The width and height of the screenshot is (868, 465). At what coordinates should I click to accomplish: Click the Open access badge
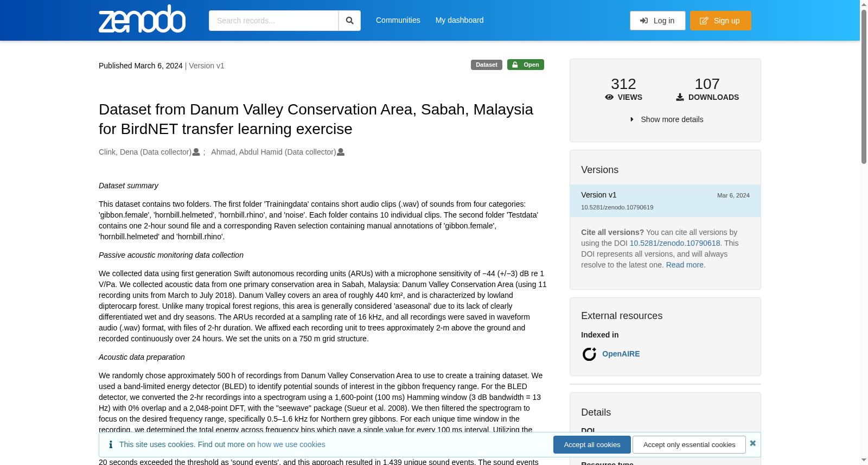coord(526,65)
